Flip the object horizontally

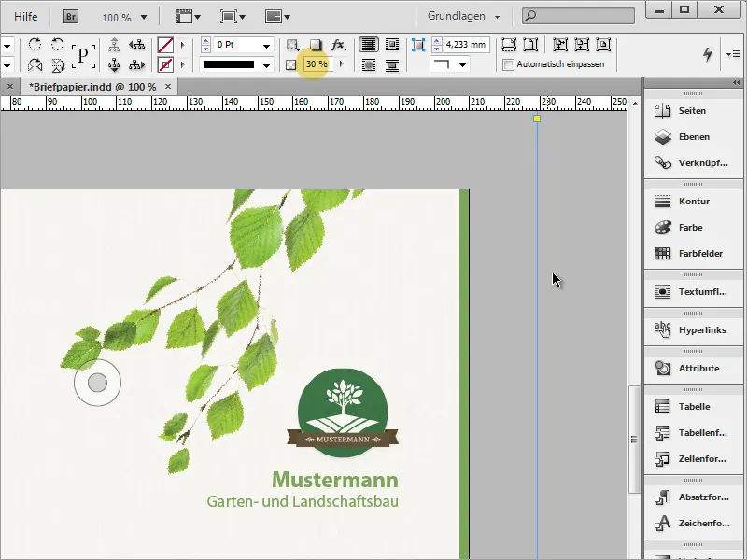pos(35,64)
